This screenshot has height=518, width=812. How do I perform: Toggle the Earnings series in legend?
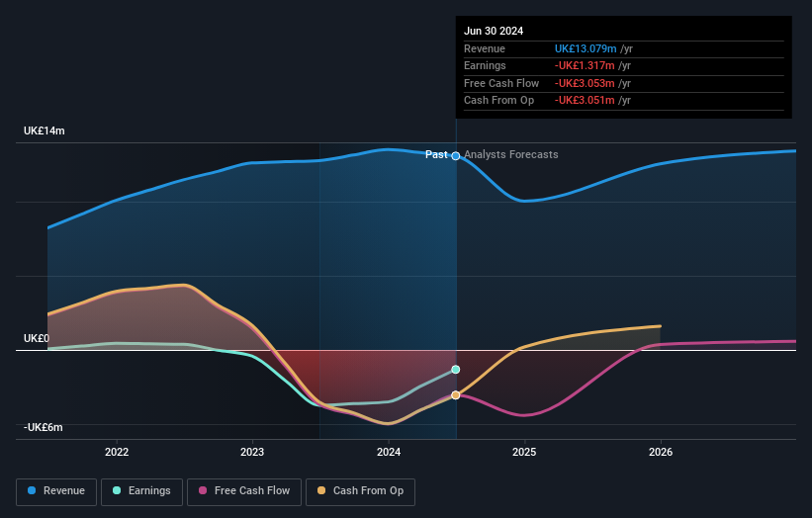(x=141, y=491)
